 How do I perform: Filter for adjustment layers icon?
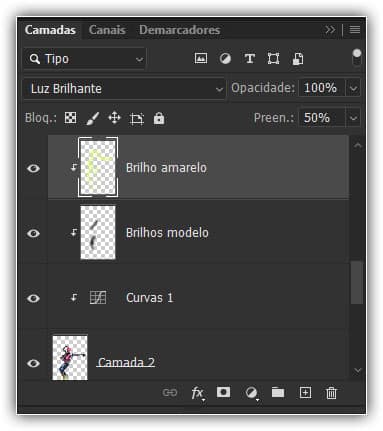pos(225,59)
